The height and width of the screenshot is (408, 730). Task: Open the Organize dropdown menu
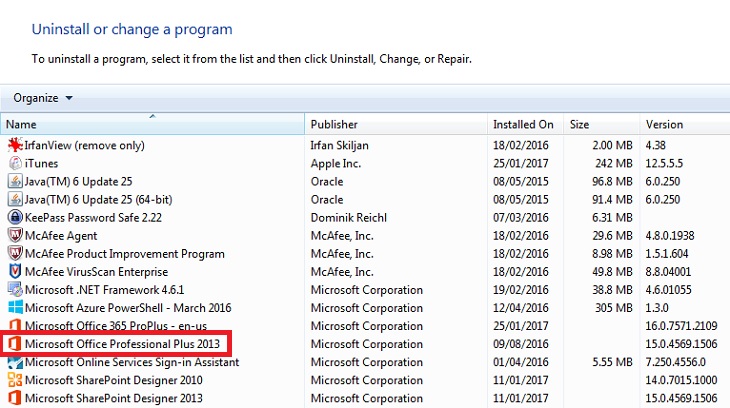click(x=43, y=98)
